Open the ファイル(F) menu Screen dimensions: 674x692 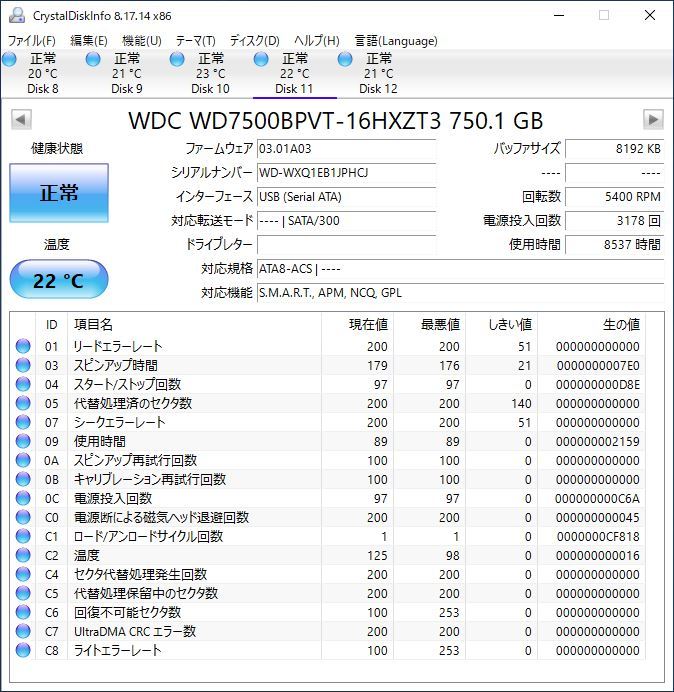pyautogui.click(x=32, y=41)
